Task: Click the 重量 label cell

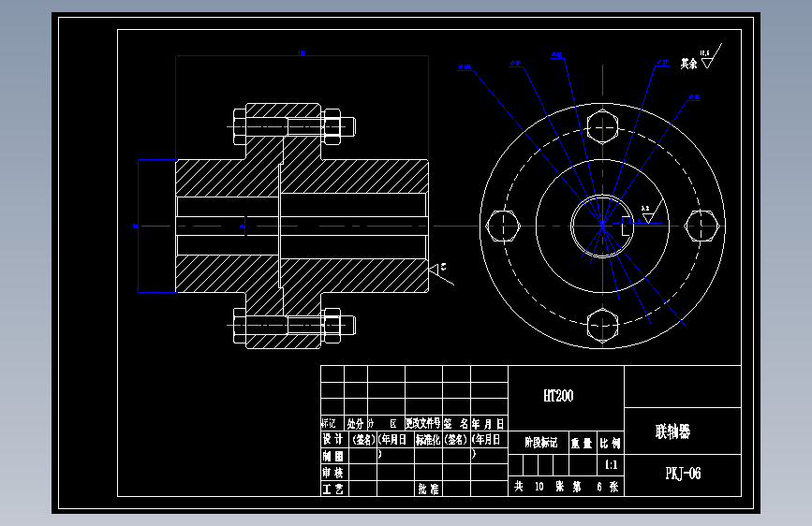Action: tap(582, 443)
